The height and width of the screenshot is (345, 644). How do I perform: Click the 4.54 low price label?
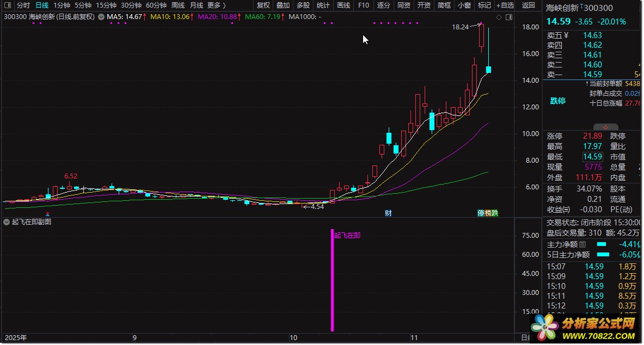point(317,207)
